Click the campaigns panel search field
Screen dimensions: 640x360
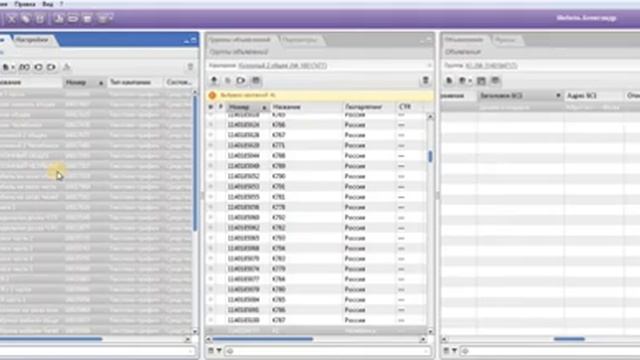pyautogui.click(x=96, y=351)
